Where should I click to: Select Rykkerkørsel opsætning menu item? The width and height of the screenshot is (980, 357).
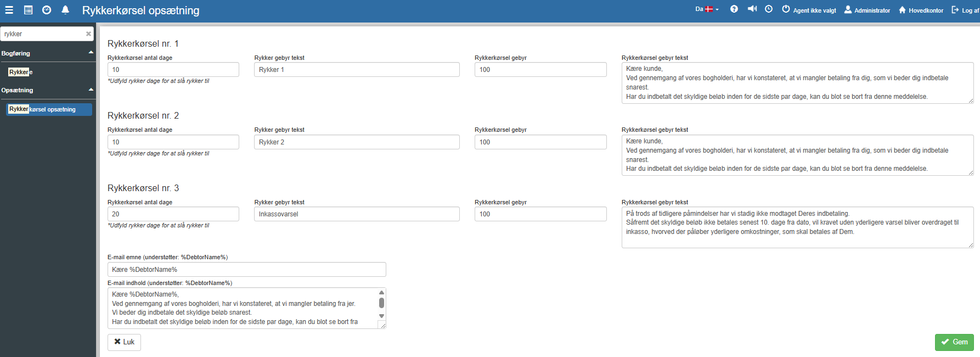click(49, 109)
